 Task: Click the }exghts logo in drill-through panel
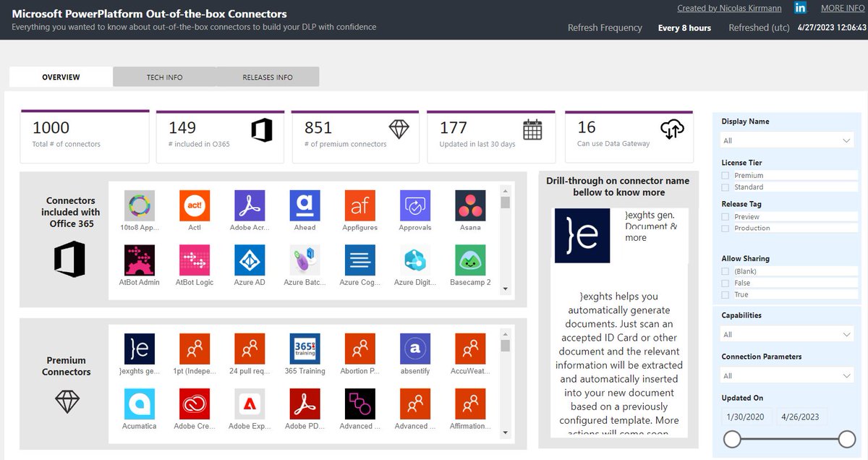[582, 236]
